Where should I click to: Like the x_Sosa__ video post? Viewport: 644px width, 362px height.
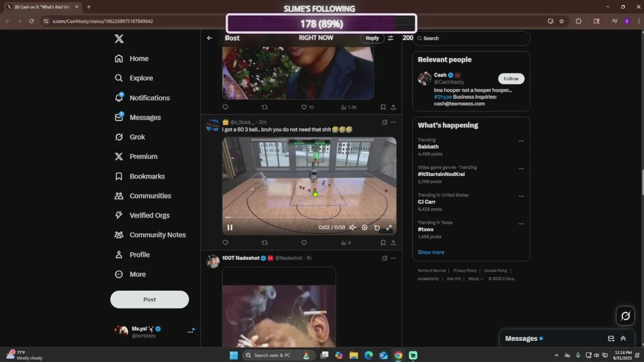point(304,243)
